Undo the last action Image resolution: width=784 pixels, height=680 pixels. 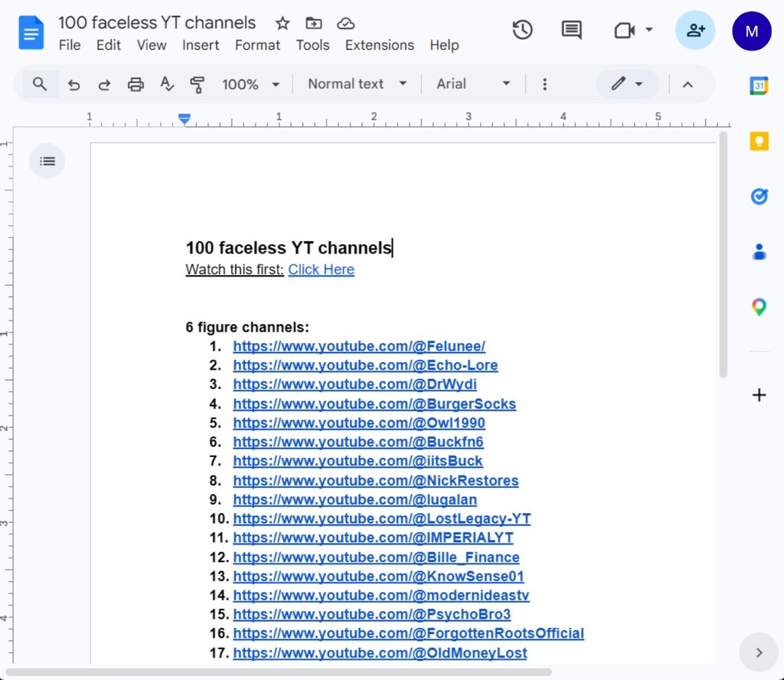click(73, 84)
